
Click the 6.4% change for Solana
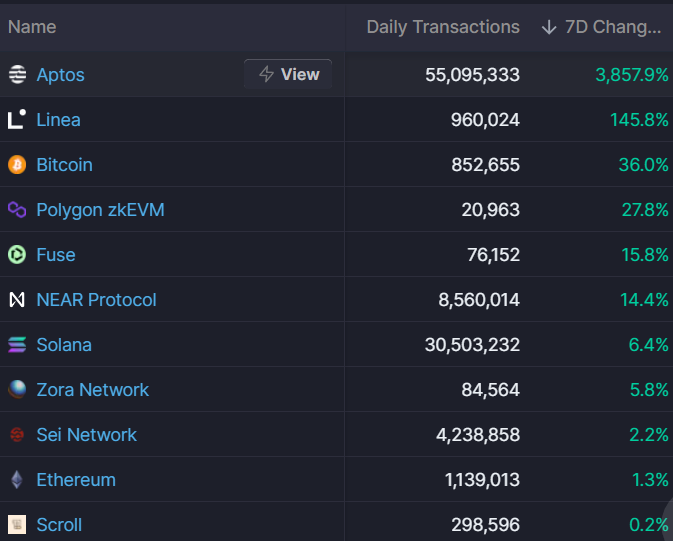point(649,345)
